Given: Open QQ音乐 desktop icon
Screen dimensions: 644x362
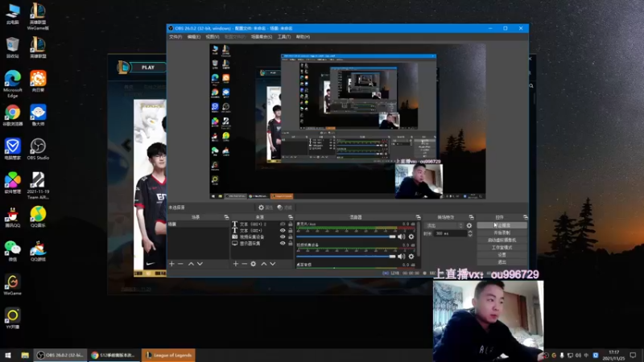Looking at the screenshot, I should 38,216.
